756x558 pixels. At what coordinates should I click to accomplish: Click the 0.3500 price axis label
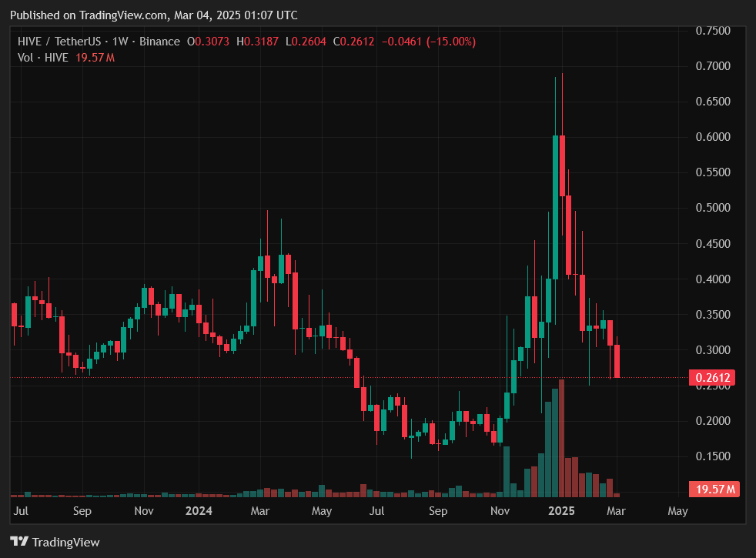point(713,315)
